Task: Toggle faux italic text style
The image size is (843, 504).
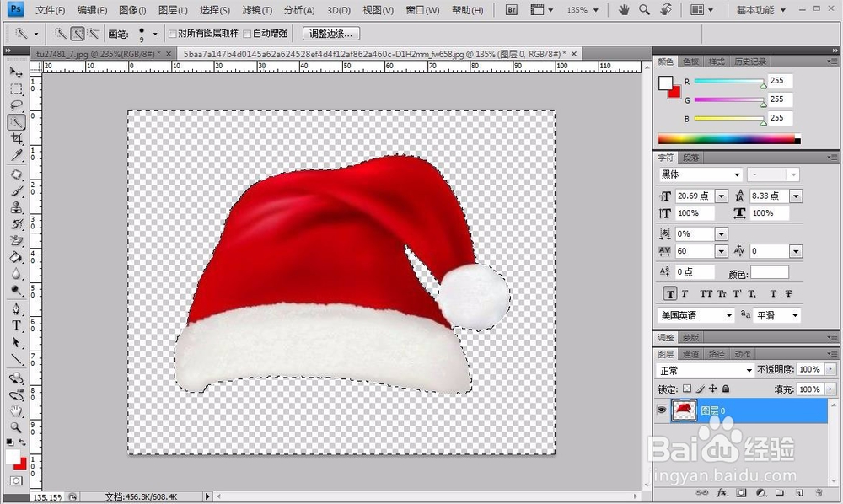Action: pos(685,294)
